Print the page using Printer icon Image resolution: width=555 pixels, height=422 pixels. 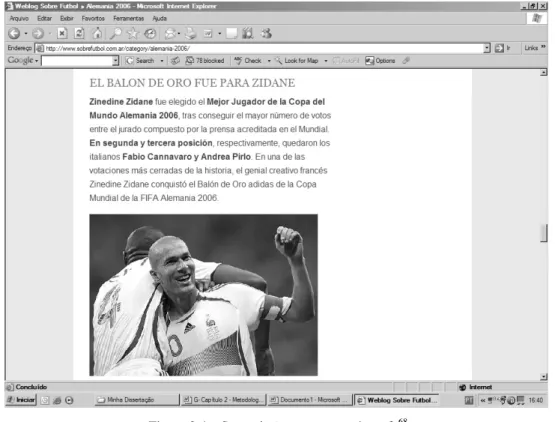point(191,34)
